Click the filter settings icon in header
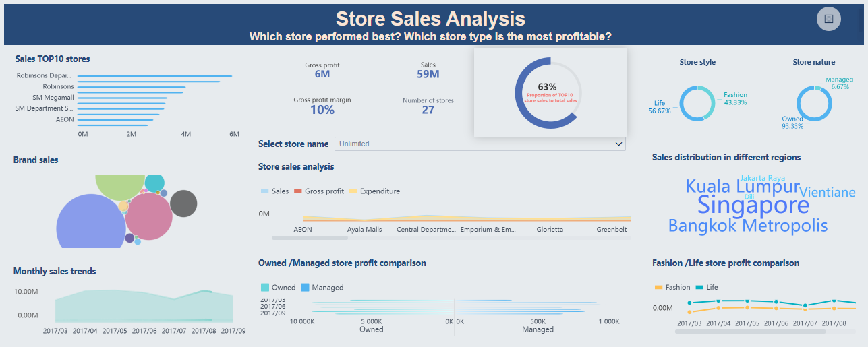The width and height of the screenshot is (868, 347). click(828, 19)
